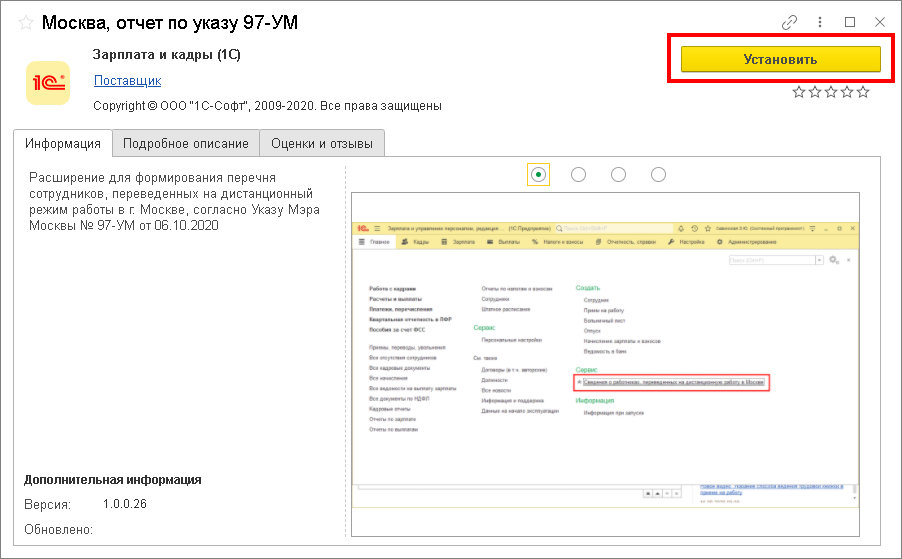Install the extension with Установить

(x=780, y=59)
